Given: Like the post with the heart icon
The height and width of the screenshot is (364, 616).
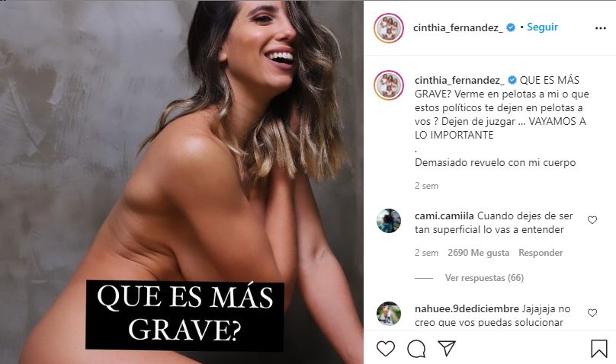Looking at the screenshot, I should 386,348.
